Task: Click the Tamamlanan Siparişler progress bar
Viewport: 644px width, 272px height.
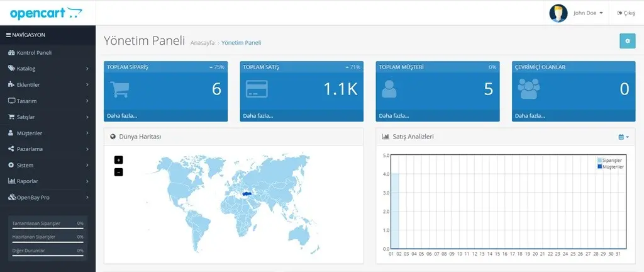Action: 48,228
